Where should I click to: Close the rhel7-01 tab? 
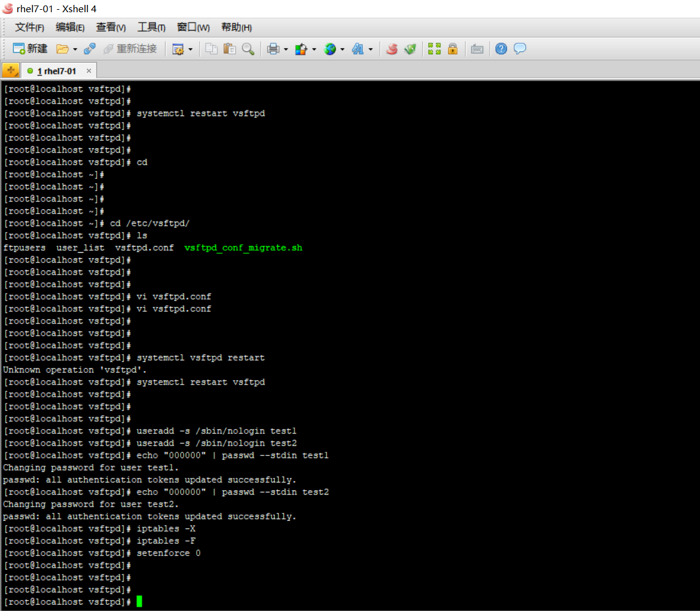89,71
